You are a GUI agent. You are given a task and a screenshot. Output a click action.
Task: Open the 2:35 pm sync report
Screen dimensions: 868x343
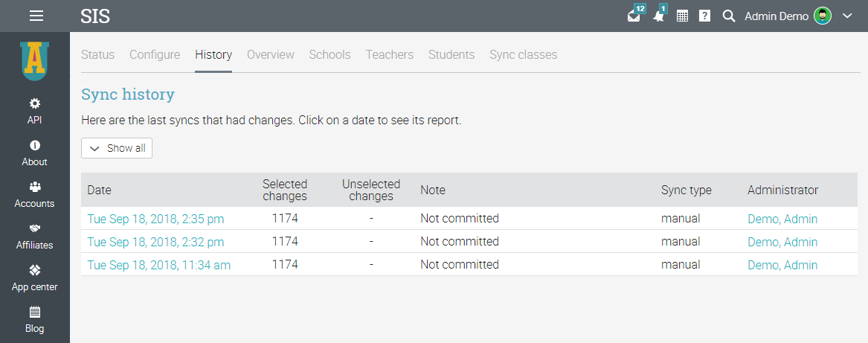pos(155,219)
